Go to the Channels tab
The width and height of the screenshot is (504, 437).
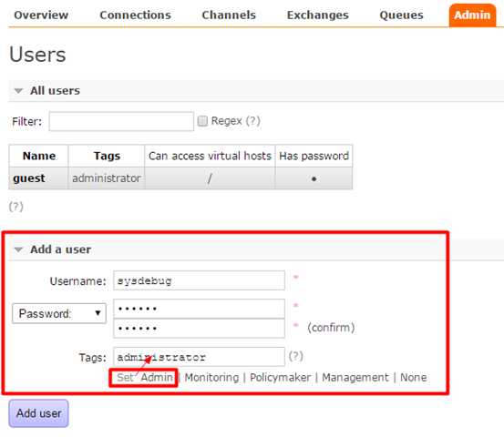pos(229,15)
